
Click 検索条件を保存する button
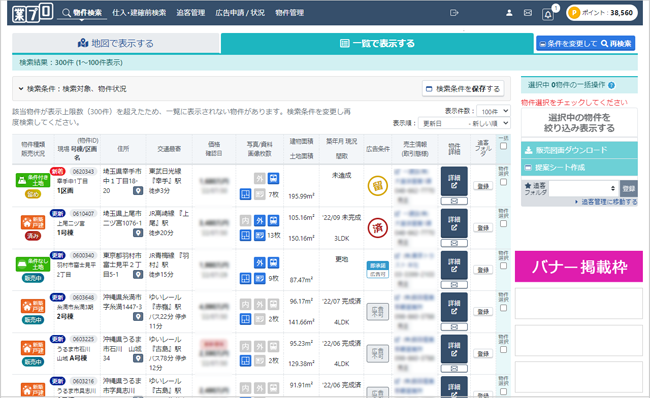click(463, 88)
